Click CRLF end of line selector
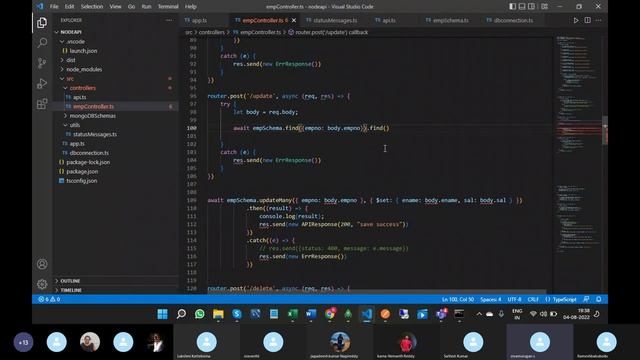 [x=533, y=299]
